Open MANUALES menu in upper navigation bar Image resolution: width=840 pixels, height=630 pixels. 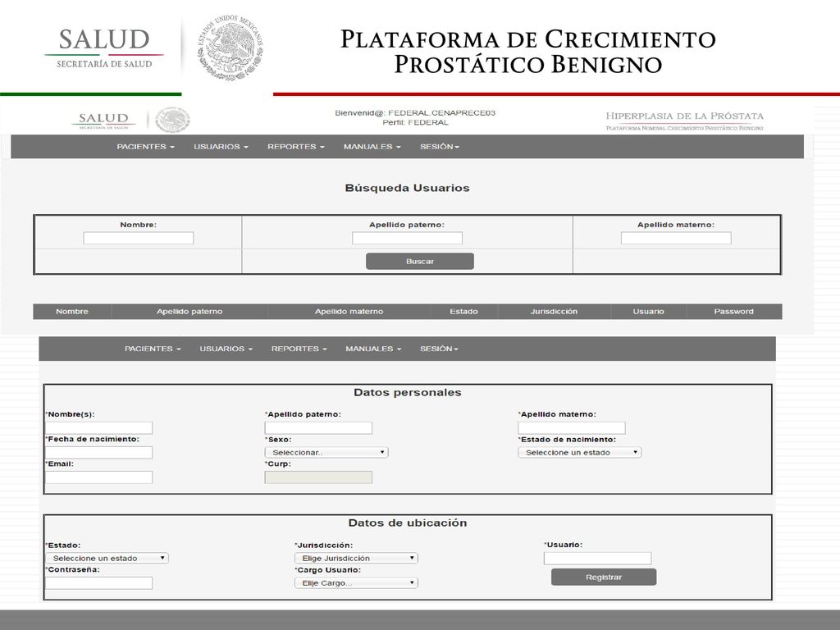(x=372, y=146)
